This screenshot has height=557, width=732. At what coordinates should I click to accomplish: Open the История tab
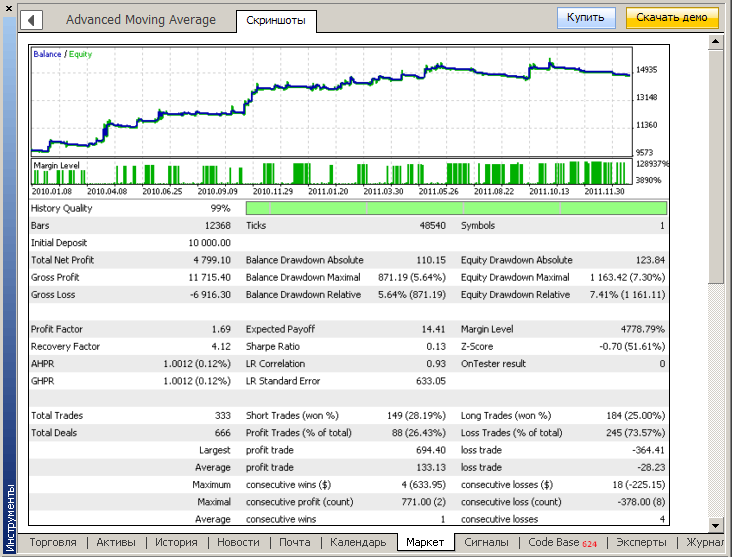pos(176,542)
